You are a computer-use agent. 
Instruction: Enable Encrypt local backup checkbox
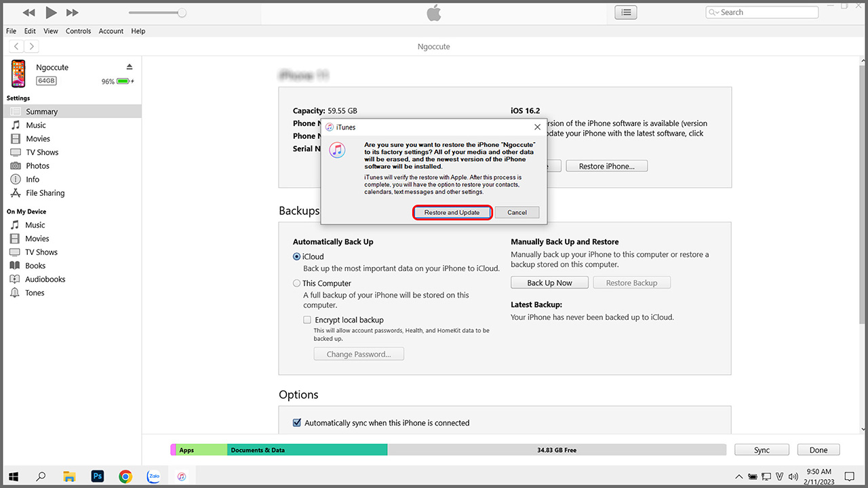(307, 320)
